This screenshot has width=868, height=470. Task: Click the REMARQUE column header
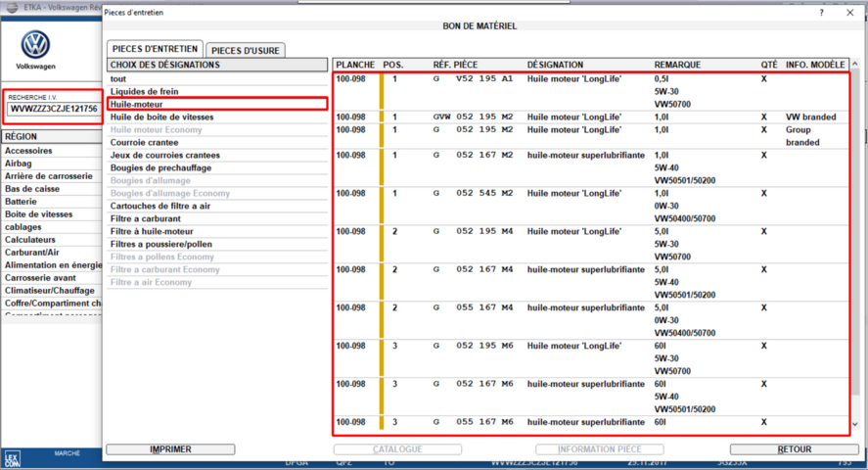pyautogui.click(x=677, y=65)
